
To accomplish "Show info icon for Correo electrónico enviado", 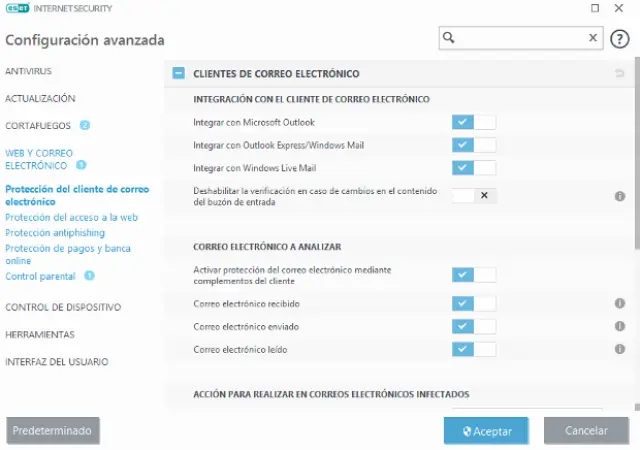I will (619, 326).
